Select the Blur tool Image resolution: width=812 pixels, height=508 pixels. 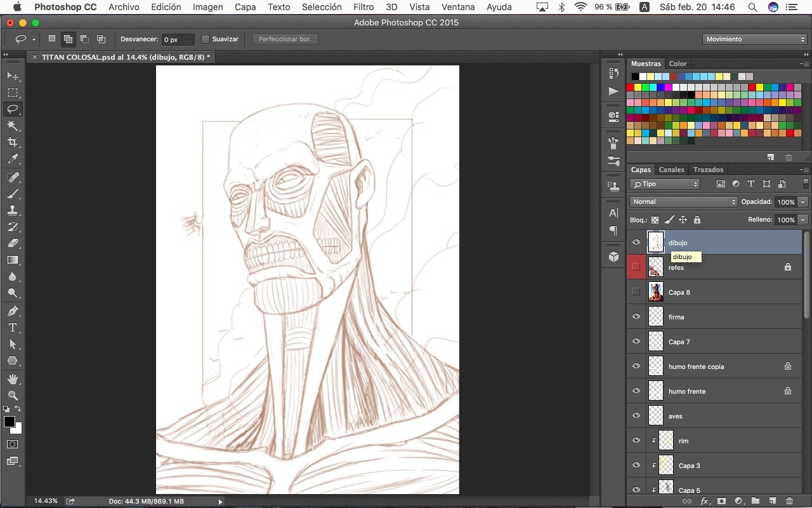pos(13,276)
